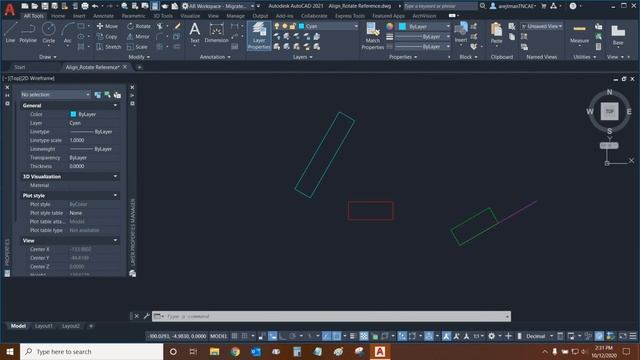Click the ByLayer cyan color swatch in General

[x=73, y=114]
